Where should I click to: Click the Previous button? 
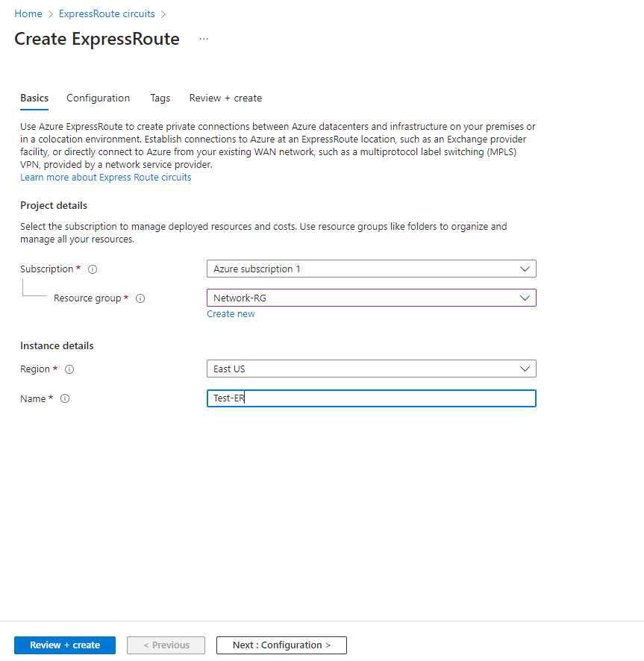click(166, 645)
